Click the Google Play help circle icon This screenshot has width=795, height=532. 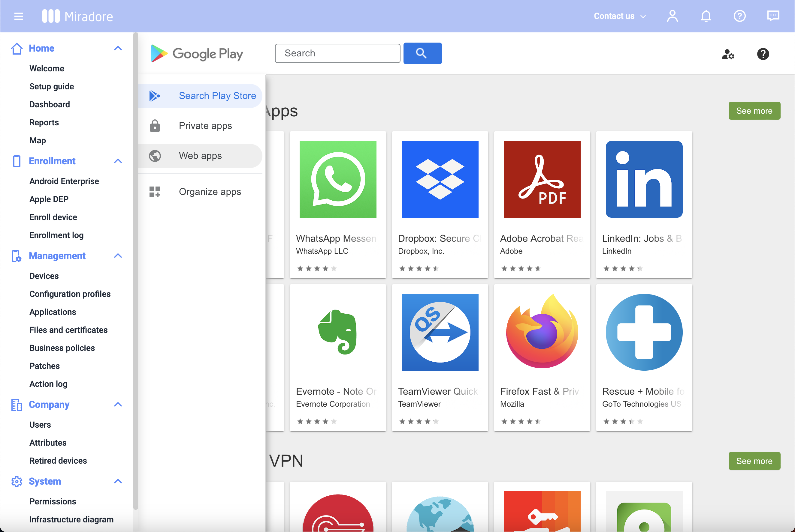click(763, 54)
